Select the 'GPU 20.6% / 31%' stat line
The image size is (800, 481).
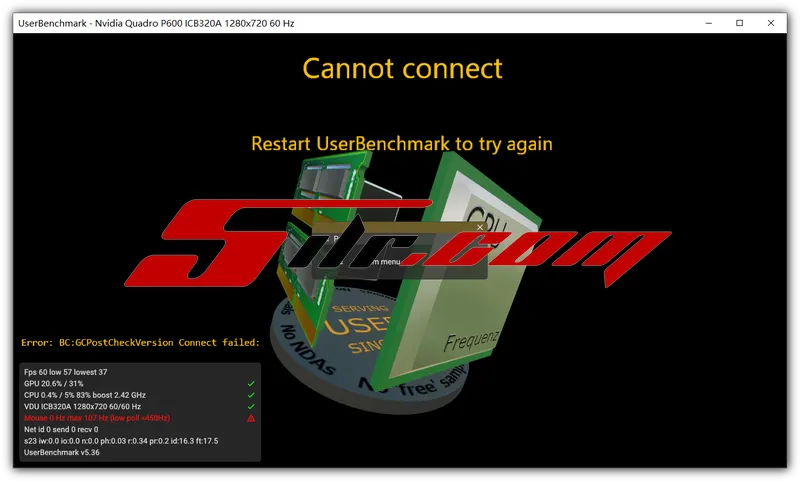(54, 384)
